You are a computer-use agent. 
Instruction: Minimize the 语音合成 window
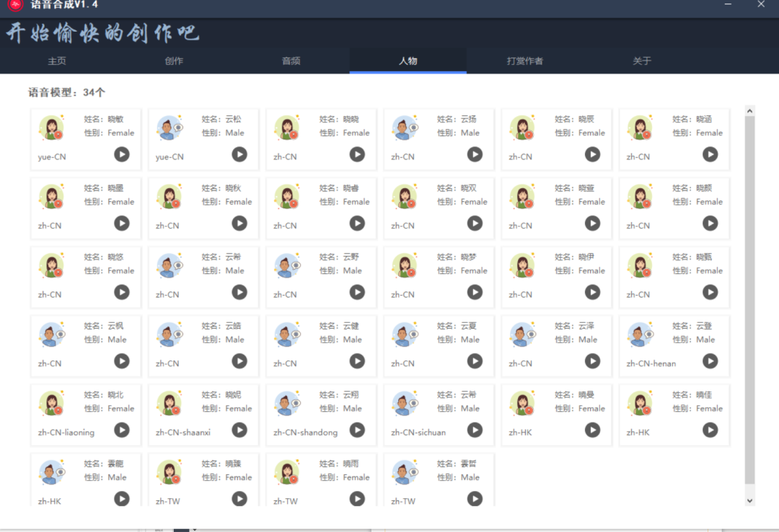pyautogui.click(x=728, y=4)
